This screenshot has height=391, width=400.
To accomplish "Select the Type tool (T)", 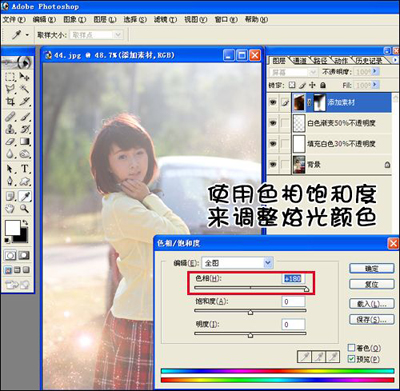I will click(25, 169).
